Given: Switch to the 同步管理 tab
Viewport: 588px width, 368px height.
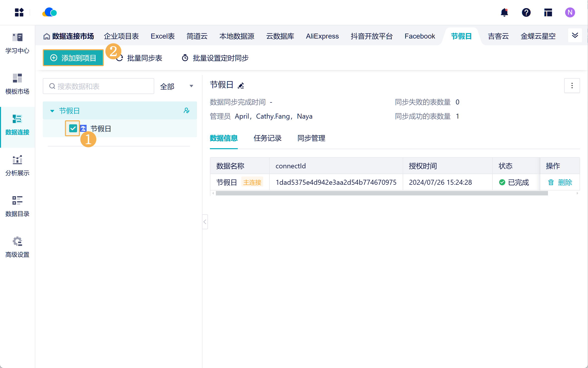Looking at the screenshot, I should coord(311,138).
